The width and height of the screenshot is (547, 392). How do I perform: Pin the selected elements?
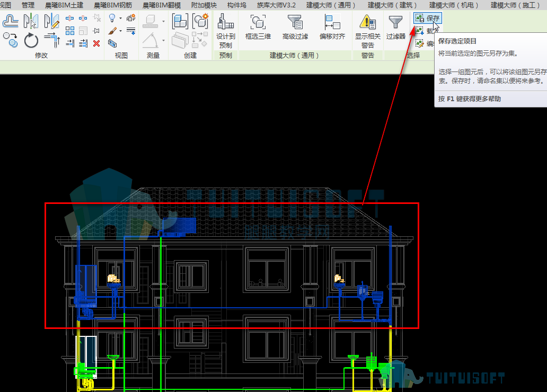pos(96,31)
